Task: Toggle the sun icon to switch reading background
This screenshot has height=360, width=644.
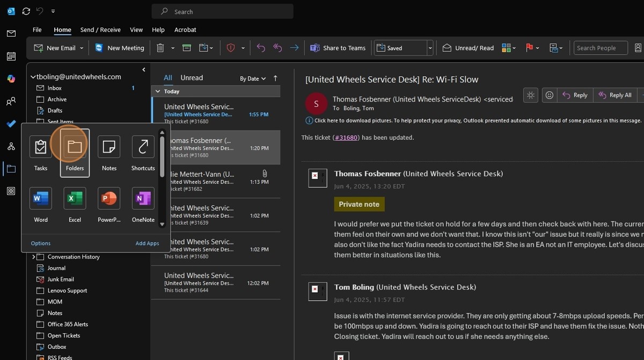Action: click(x=531, y=95)
